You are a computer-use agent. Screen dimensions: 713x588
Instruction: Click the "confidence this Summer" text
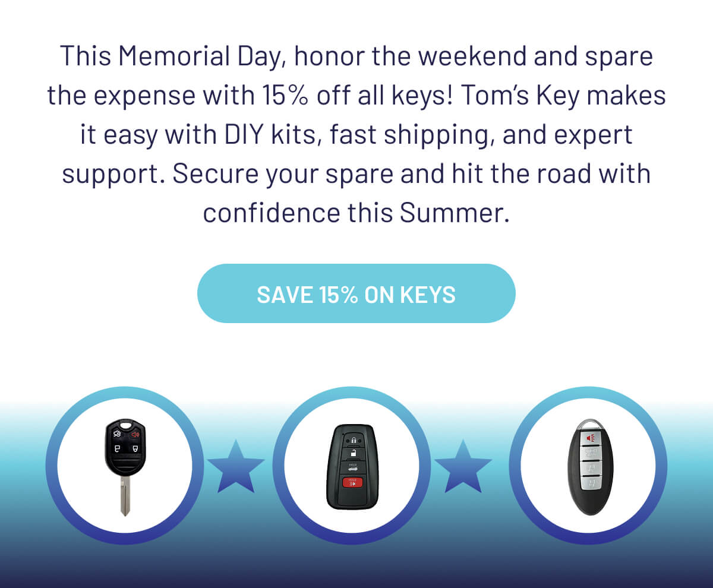[x=356, y=213]
